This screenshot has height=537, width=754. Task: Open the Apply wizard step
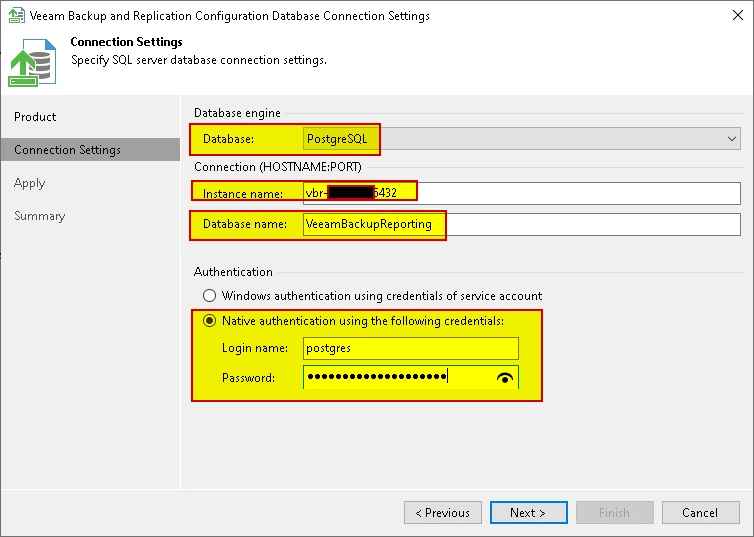tap(29, 183)
